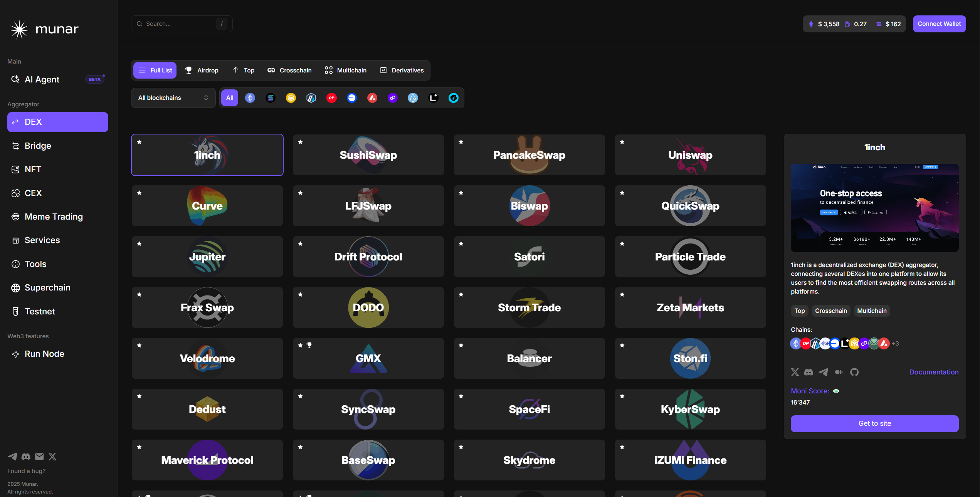Toggle favorite star on Uniswap card
The width and height of the screenshot is (980, 497).
[622, 142]
